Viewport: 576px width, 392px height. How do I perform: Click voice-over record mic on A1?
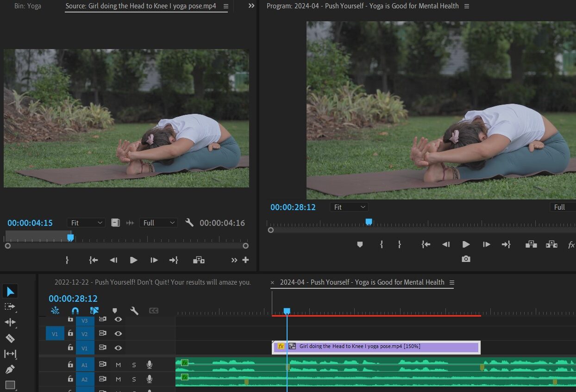point(150,365)
